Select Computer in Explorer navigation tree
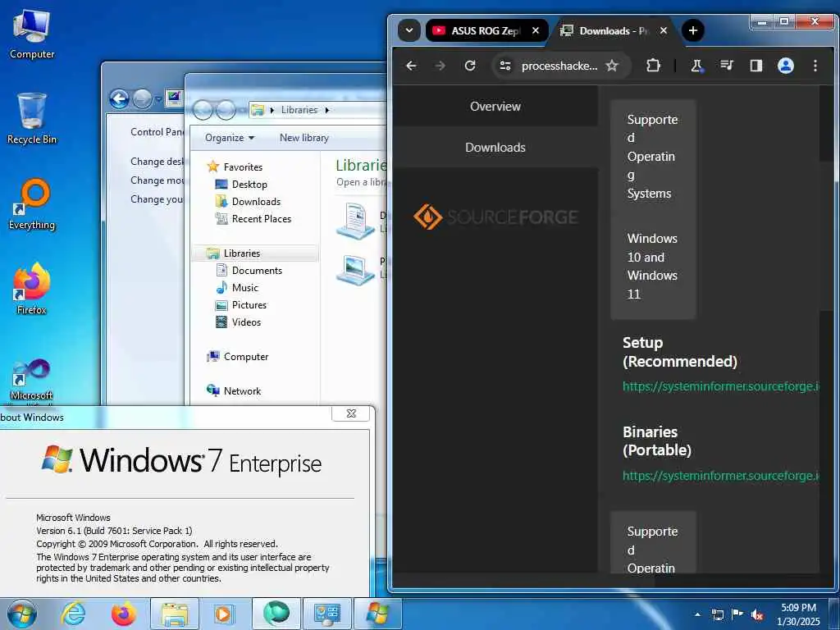Screen dimensions: 840x630 [245, 357]
